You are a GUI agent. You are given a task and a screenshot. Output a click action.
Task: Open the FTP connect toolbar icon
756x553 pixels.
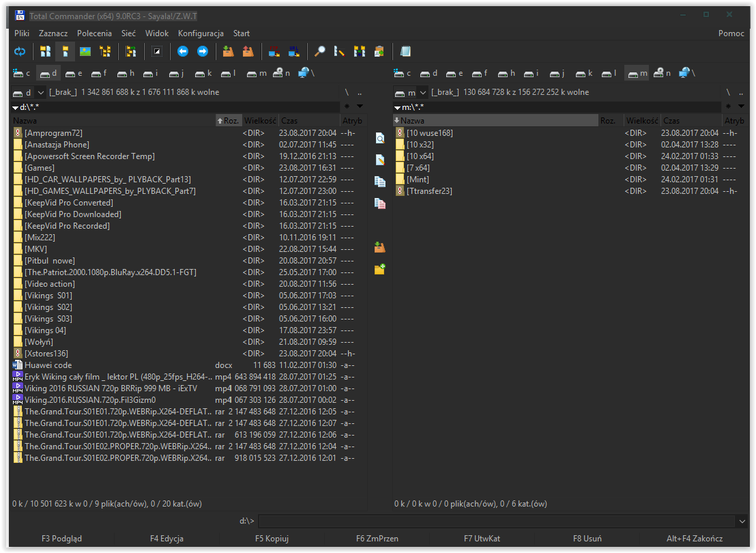[x=274, y=51]
